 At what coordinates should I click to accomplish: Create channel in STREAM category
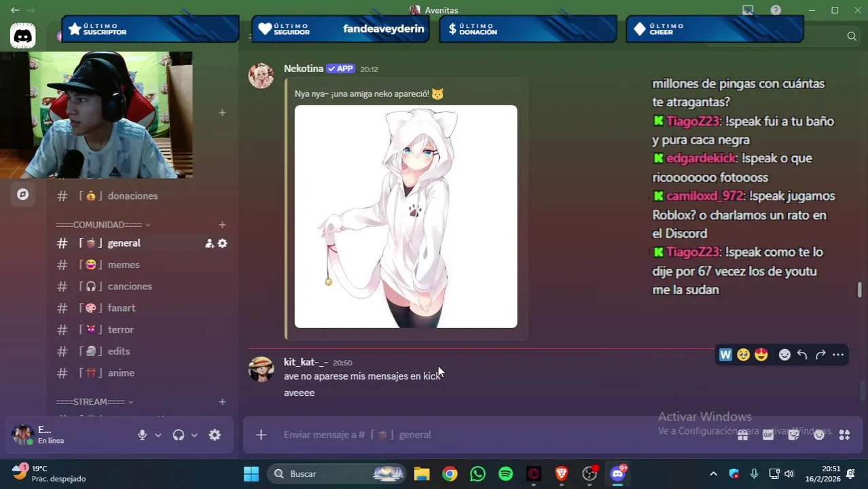pos(222,402)
